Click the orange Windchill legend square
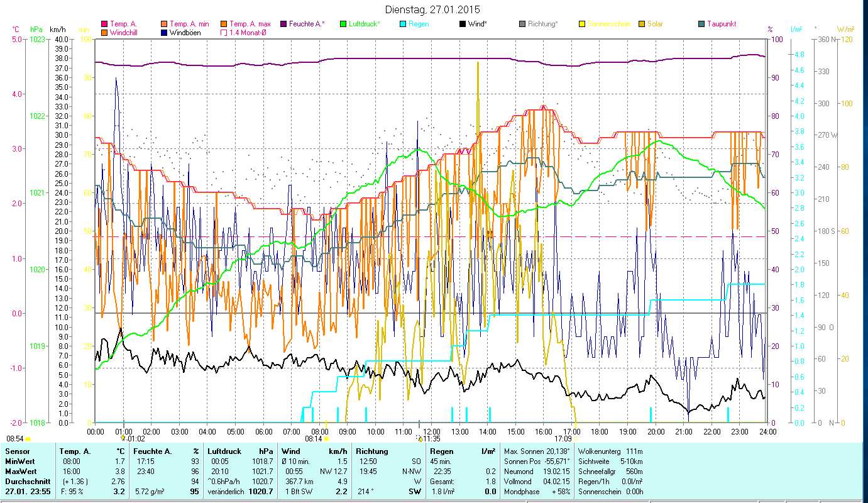Image resolution: width=868 pixels, height=503 pixels. pyautogui.click(x=104, y=32)
